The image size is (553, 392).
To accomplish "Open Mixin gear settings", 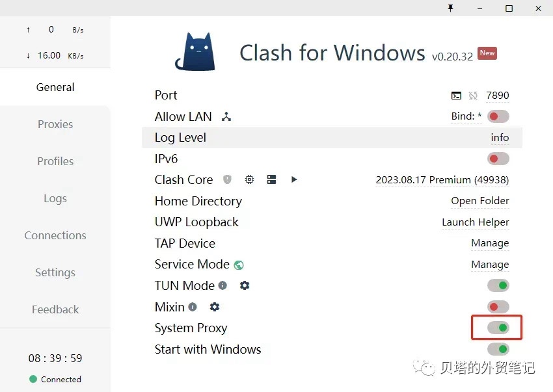I will [215, 307].
